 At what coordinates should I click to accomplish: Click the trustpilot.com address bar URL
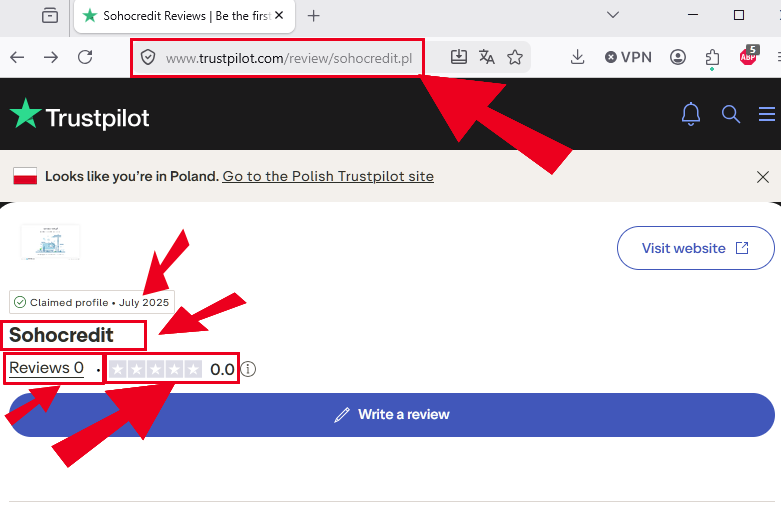[289, 58]
